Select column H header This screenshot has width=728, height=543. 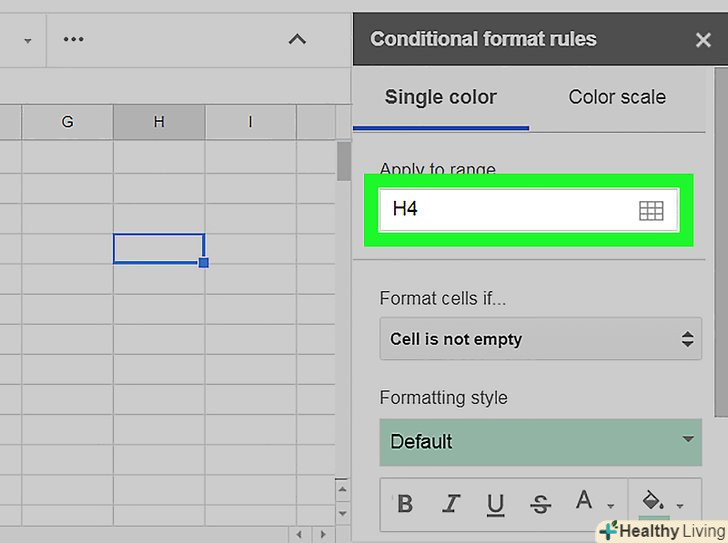coord(159,122)
